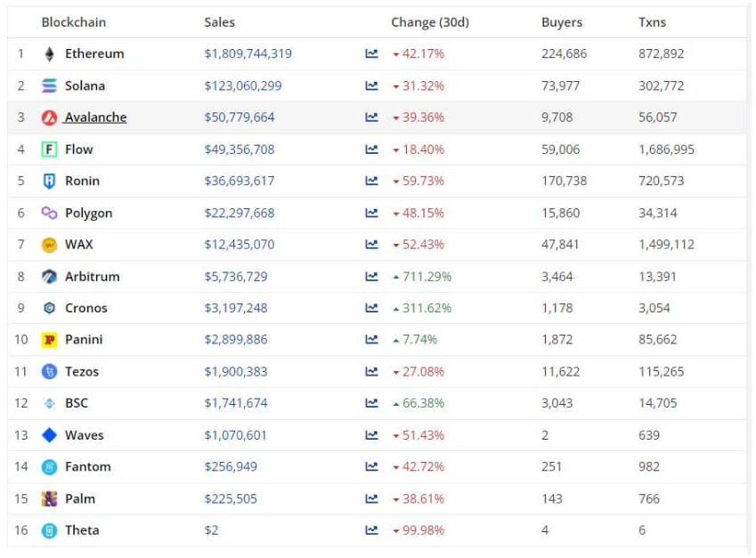The width and height of the screenshot is (756, 558).
Task: Select the Tezos blockchain name
Action: pyautogui.click(x=82, y=372)
